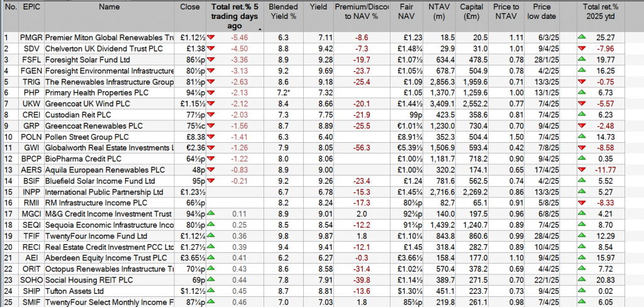The image size is (644, 307).
Task: Click the red ytd down arrow in SDV row
Action: [581, 48]
